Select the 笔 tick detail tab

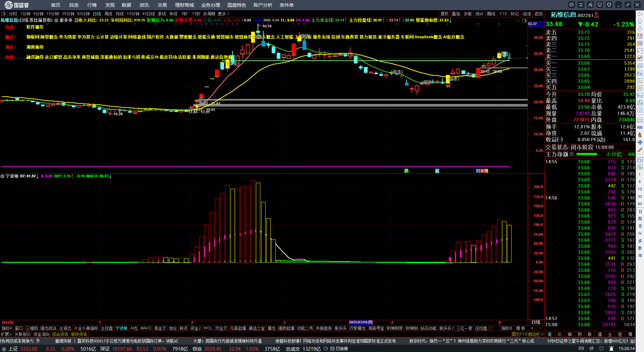point(550,334)
